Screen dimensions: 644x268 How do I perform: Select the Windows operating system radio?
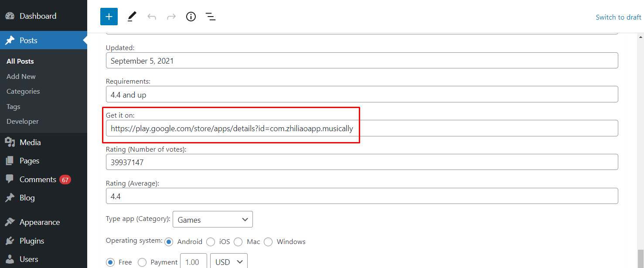coord(268,241)
